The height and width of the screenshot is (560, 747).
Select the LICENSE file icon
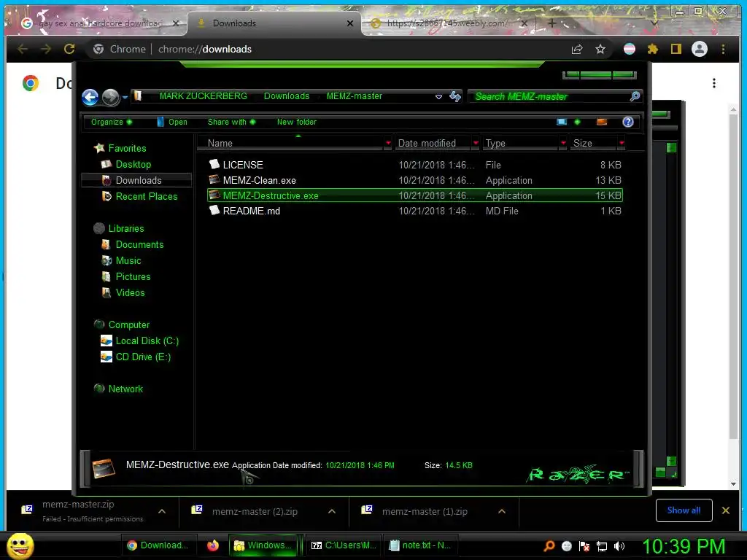click(x=214, y=164)
